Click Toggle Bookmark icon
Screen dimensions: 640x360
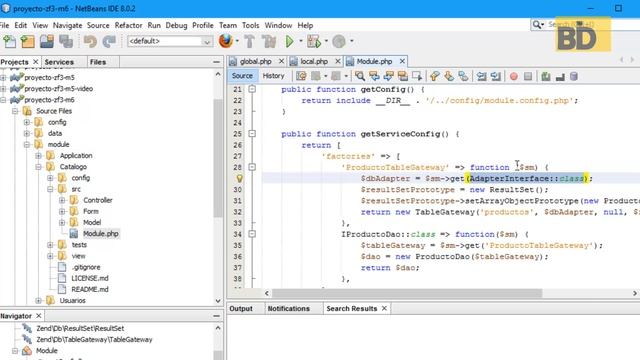pos(463,76)
